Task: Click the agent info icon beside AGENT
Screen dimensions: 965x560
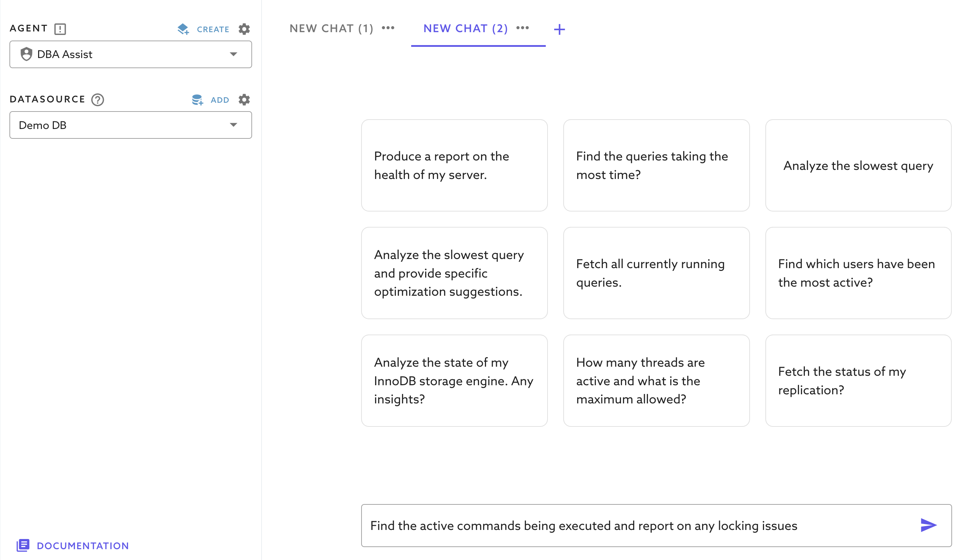Action: point(60,28)
